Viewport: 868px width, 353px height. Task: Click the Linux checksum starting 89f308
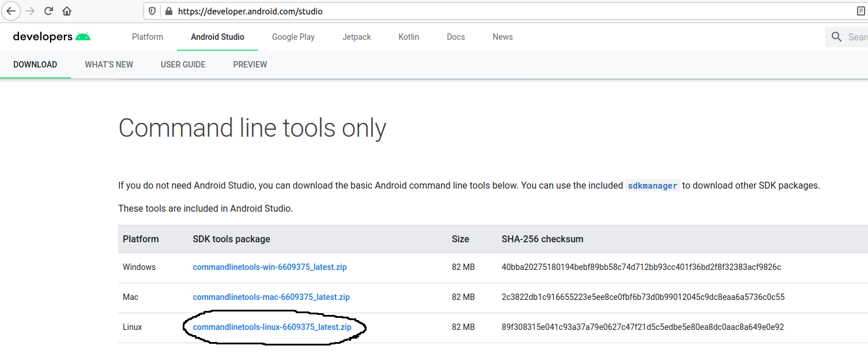(643, 327)
